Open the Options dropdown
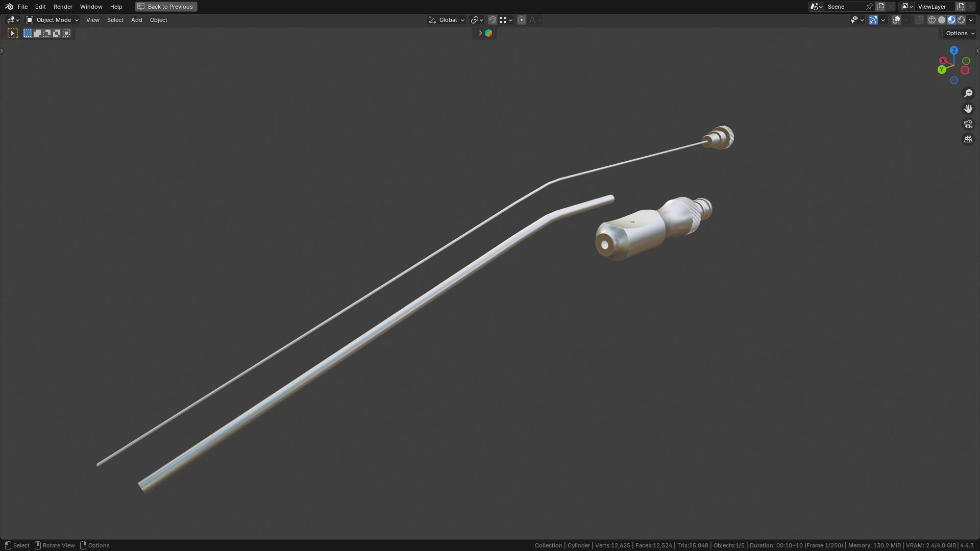Viewport: 980px width, 551px height. coord(960,33)
